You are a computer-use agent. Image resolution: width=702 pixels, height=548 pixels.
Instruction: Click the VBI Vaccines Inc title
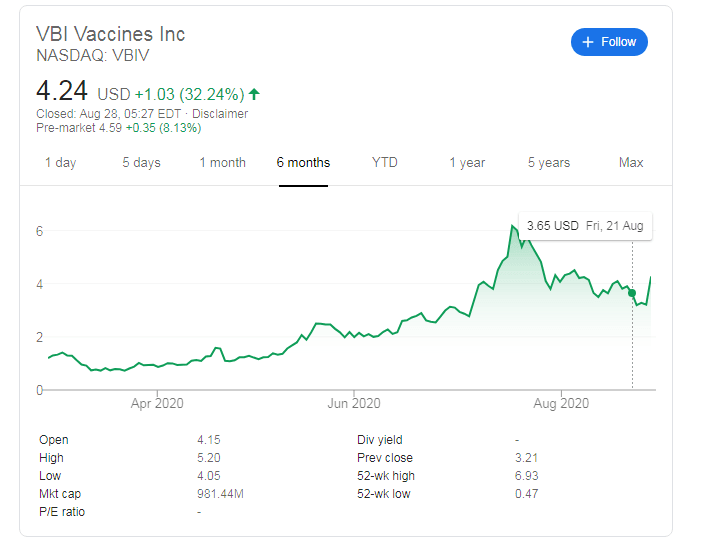click(110, 33)
